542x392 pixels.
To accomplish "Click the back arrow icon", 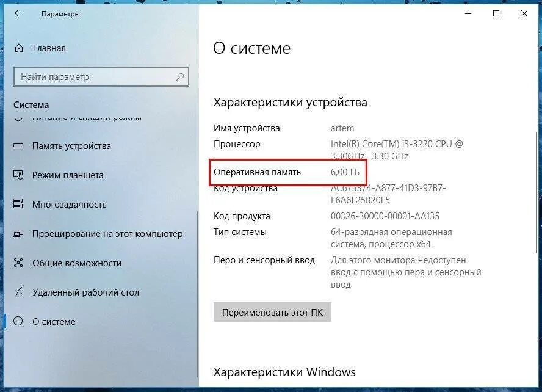I will point(18,13).
